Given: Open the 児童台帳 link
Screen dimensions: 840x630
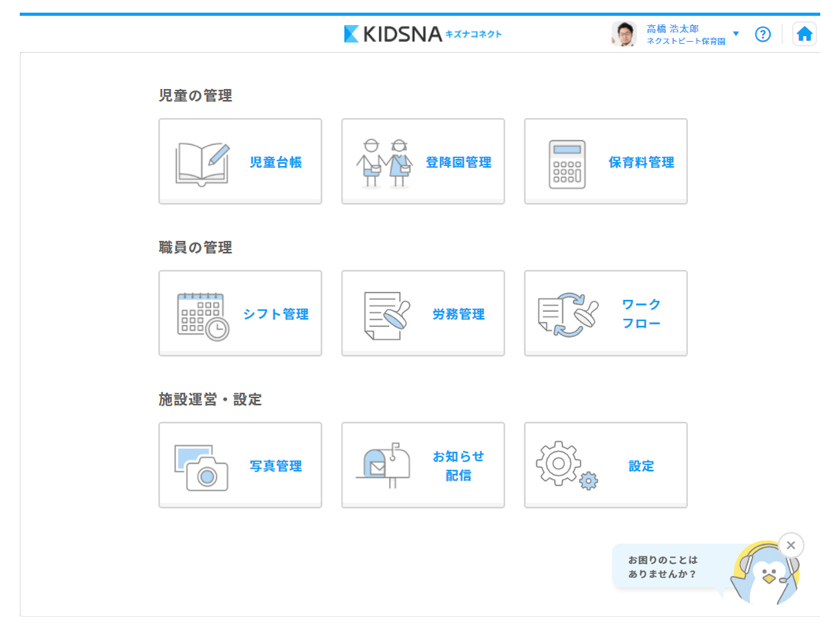Looking at the screenshot, I should click(276, 163).
